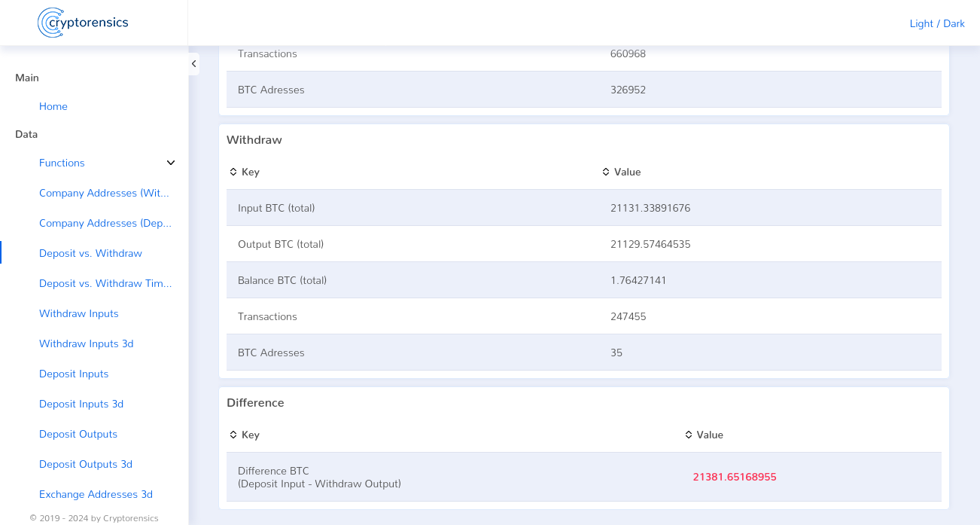Select Deposit vs. Withdraw page
The image size is (980, 525).
(90, 253)
